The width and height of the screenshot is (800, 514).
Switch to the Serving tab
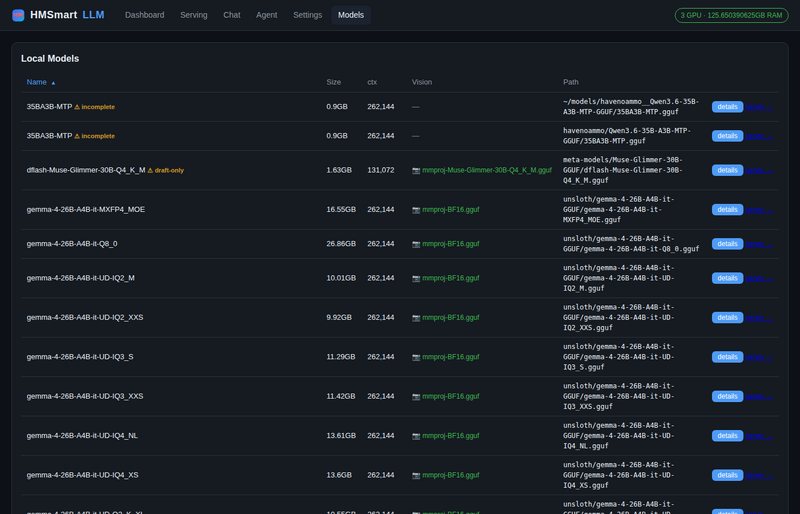194,15
